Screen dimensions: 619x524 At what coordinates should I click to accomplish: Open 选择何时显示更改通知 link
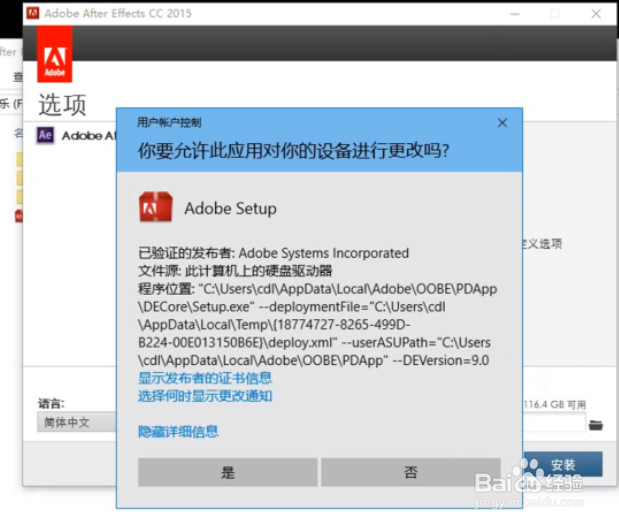pyautogui.click(x=205, y=396)
